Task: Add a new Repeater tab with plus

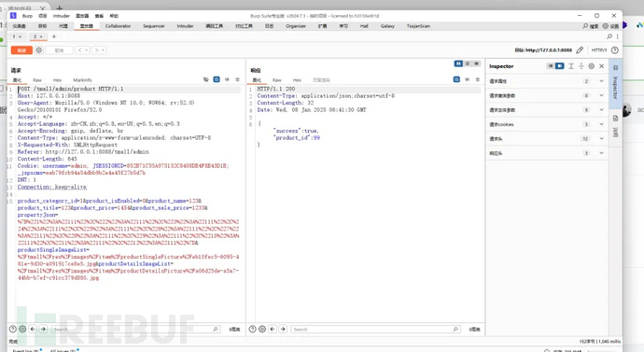Action: [54, 36]
